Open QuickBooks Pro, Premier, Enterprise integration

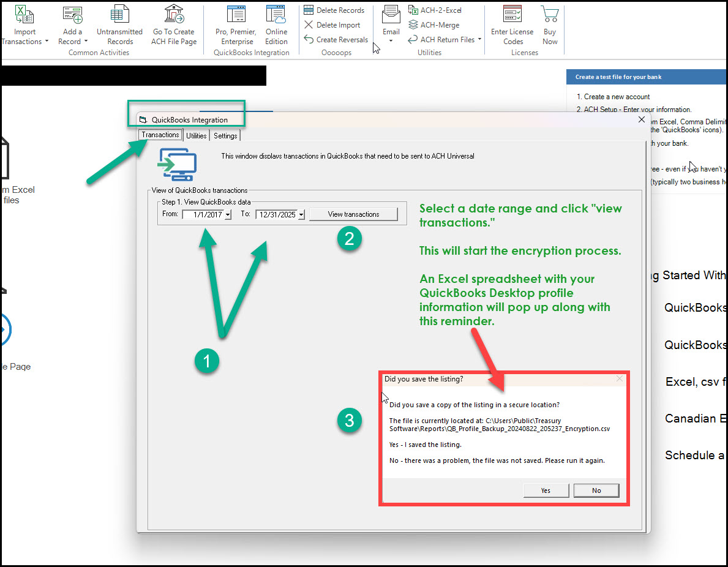[236, 26]
